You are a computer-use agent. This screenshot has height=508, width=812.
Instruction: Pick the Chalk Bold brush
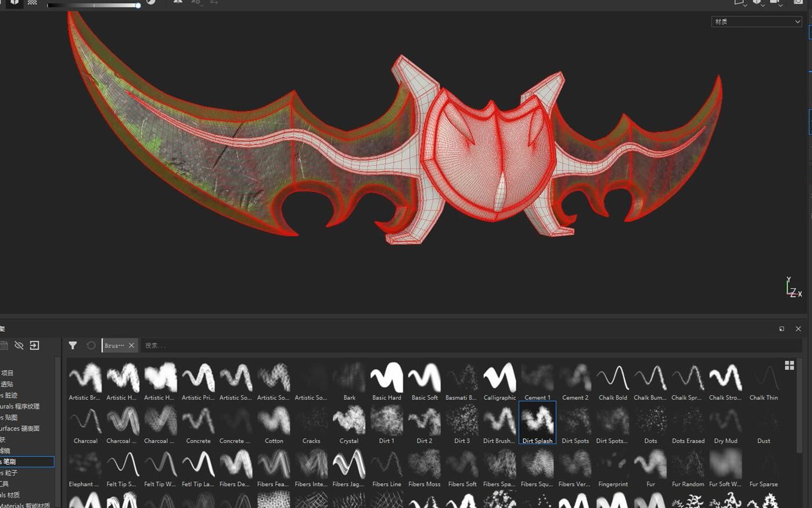[x=613, y=381]
